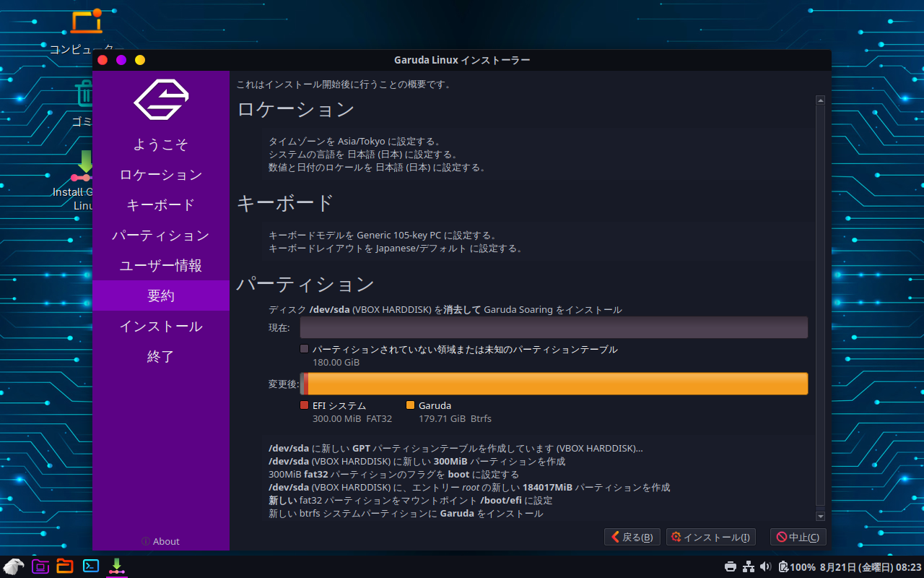Open the printer tray icon
924x578 pixels.
(731, 567)
